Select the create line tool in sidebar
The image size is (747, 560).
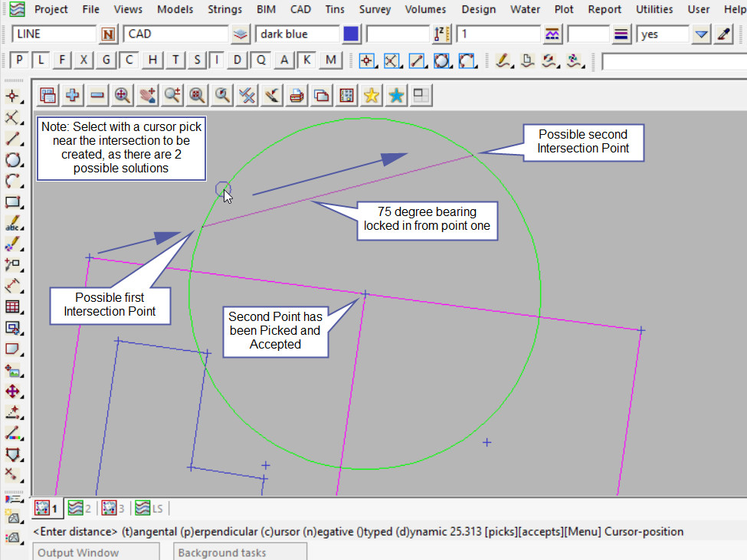tap(13, 139)
